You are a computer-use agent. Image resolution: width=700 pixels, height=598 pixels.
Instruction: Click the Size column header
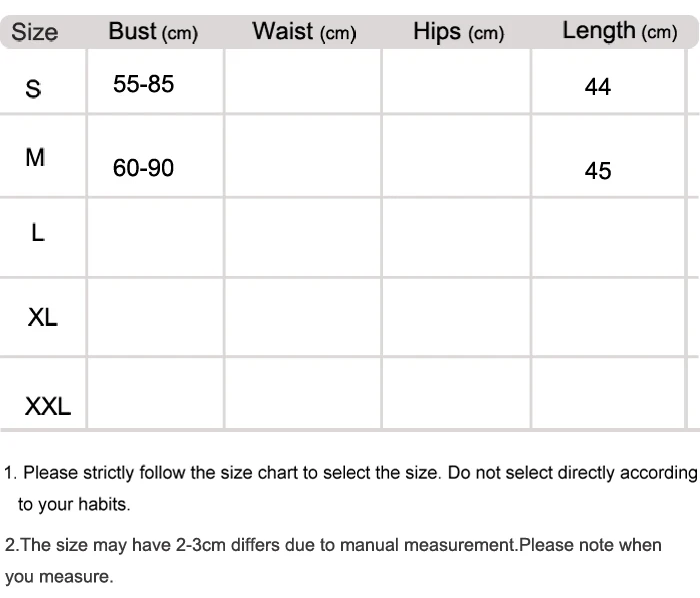34,32
